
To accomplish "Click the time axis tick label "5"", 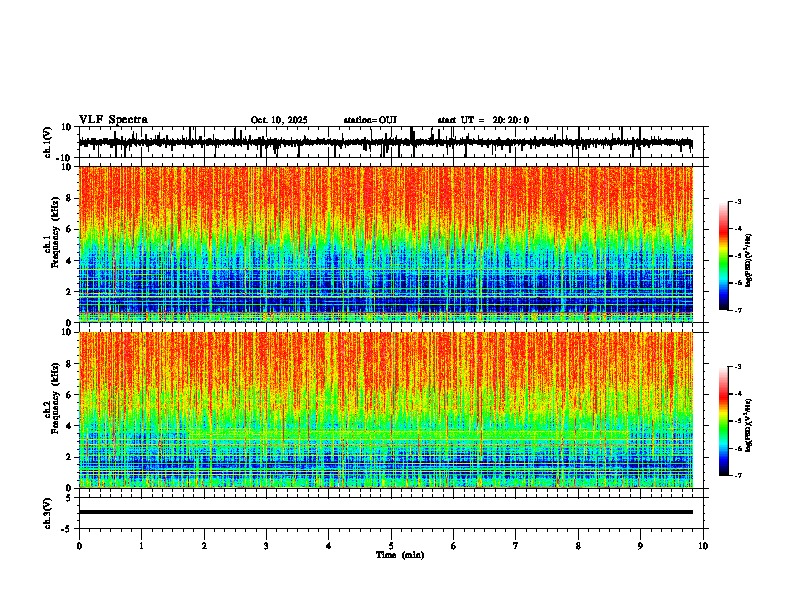I will pyautogui.click(x=391, y=546).
